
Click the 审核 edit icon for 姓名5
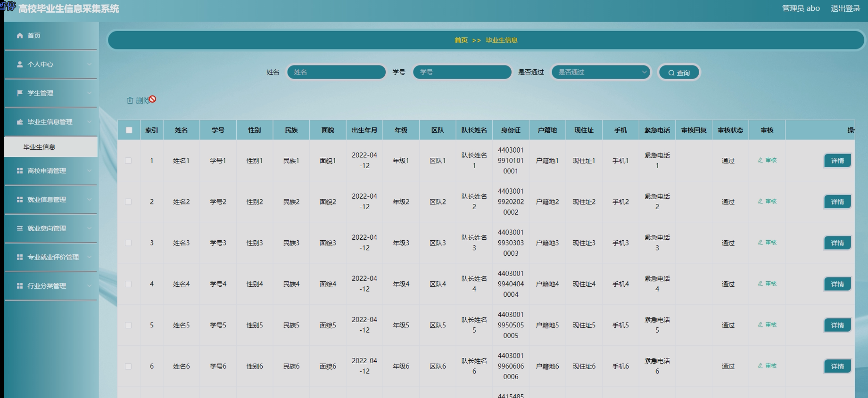(x=760, y=325)
